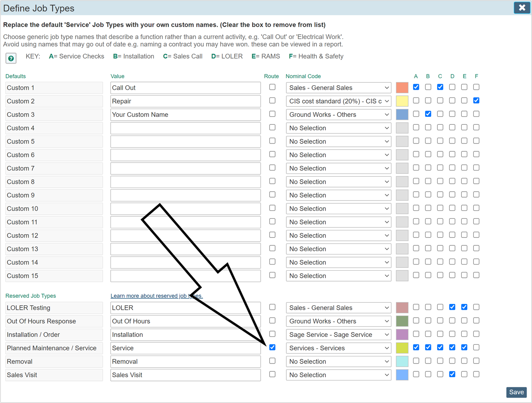Pick the blue color swatch for Custom 3
The width and height of the screenshot is (532, 403).
(x=402, y=114)
